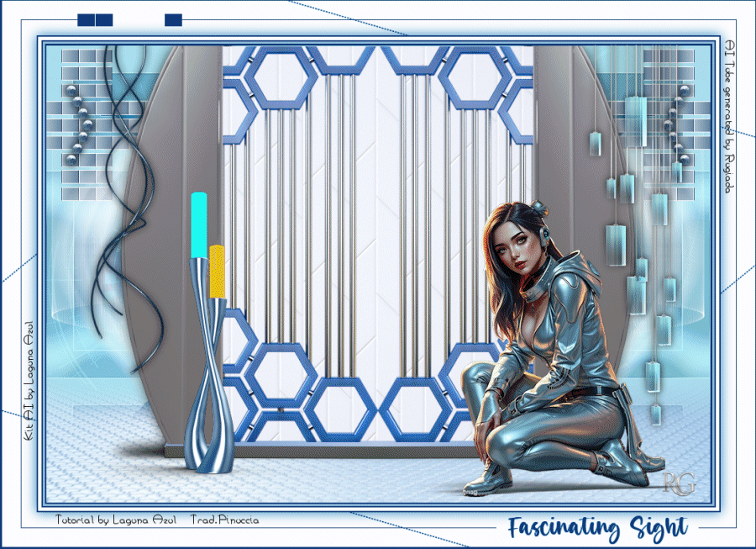Click the silver beads on left grid panel
The width and height of the screenshot is (756, 549).
(x=78, y=125)
